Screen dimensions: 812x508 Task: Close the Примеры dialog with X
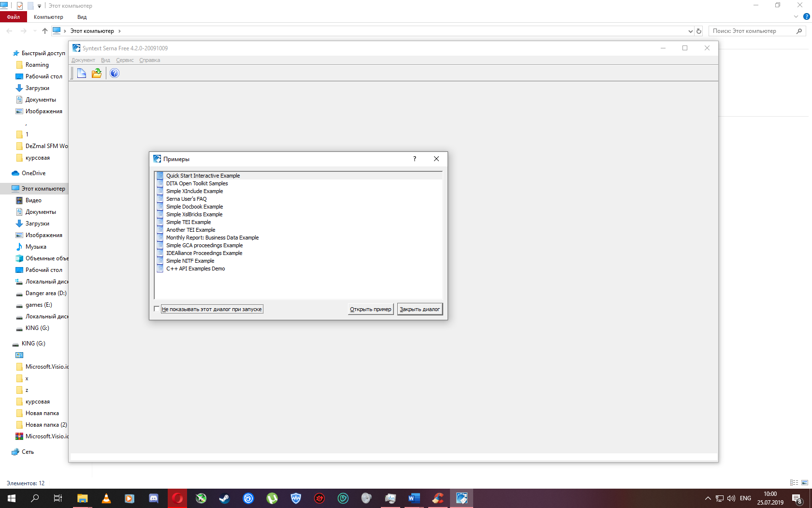[436, 159]
